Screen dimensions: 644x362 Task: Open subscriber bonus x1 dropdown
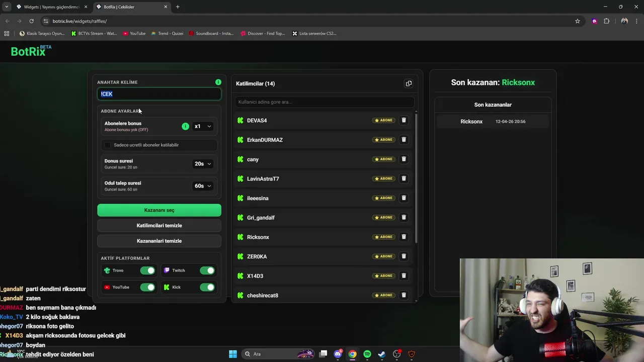pyautogui.click(x=203, y=126)
